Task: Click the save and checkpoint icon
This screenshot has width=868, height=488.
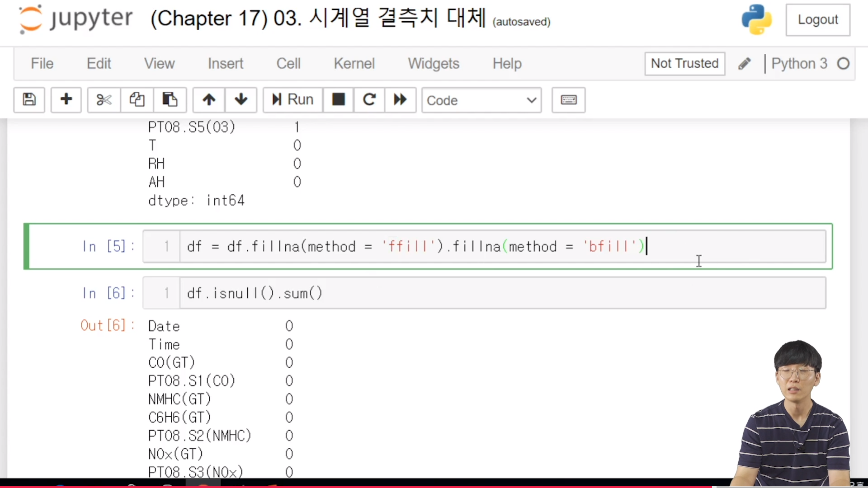Action: point(29,100)
